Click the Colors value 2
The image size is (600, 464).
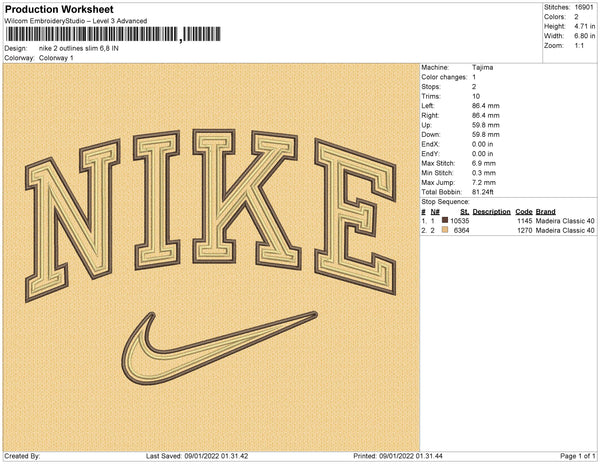coord(576,17)
